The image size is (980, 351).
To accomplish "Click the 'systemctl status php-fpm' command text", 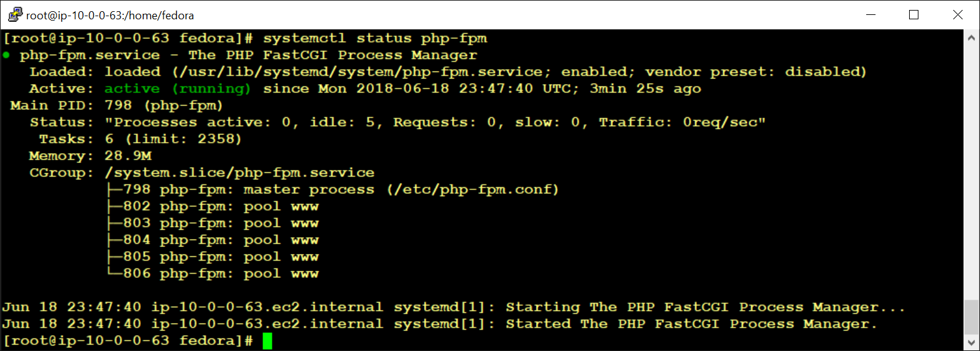I will (x=375, y=39).
